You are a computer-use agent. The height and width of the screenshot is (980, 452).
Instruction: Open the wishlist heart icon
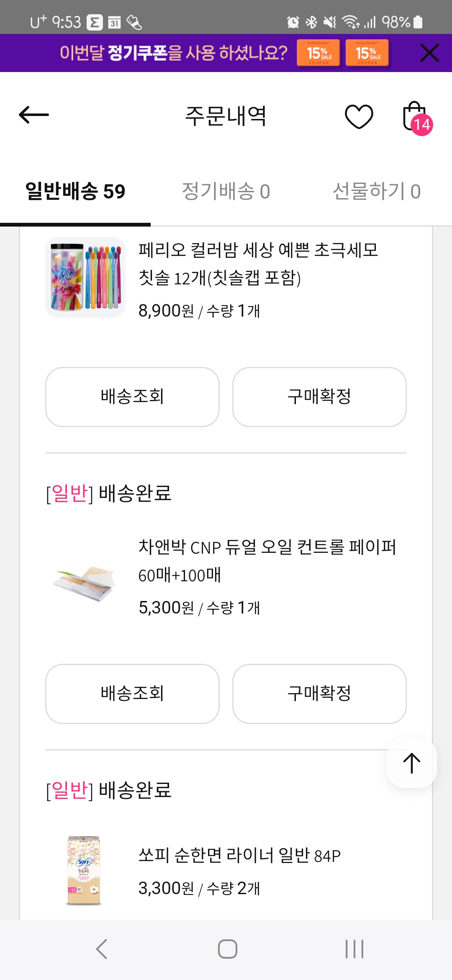pos(359,116)
